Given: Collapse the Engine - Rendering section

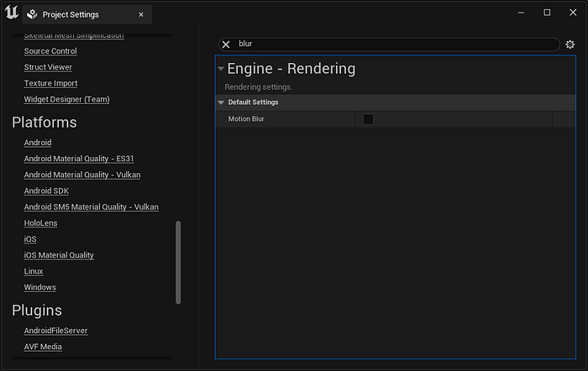Looking at the screenshot, I should tap(221, 69).
